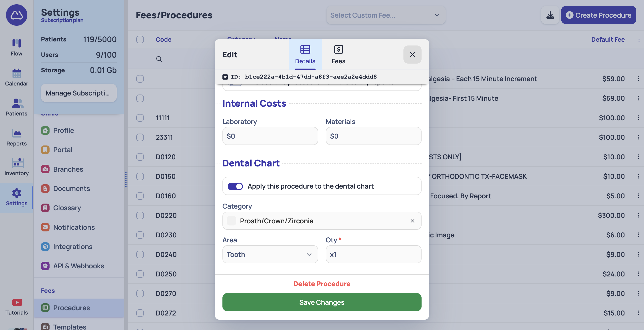This screenshot has width=644, height=330.
Task: Click the Delete Procedure link
Action: point(322,284)
